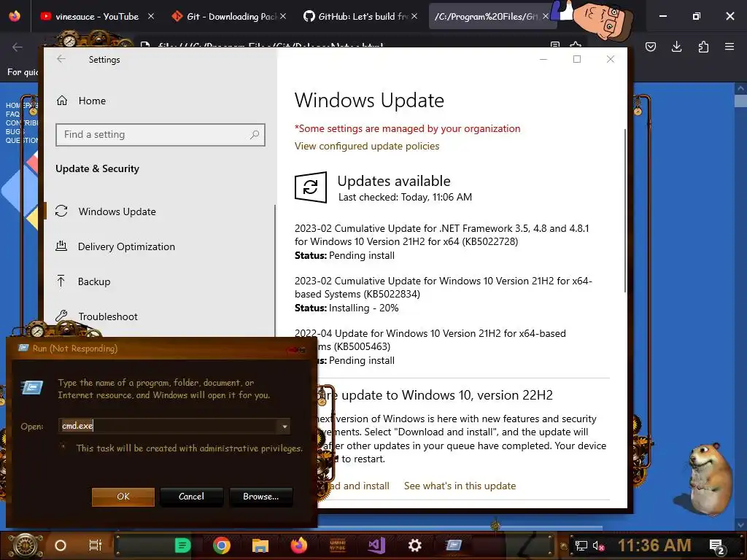Viewport: 747px width, 560px height.
Task: Switch to Firefox from the taskbar
Action: [x=299, y=545]
